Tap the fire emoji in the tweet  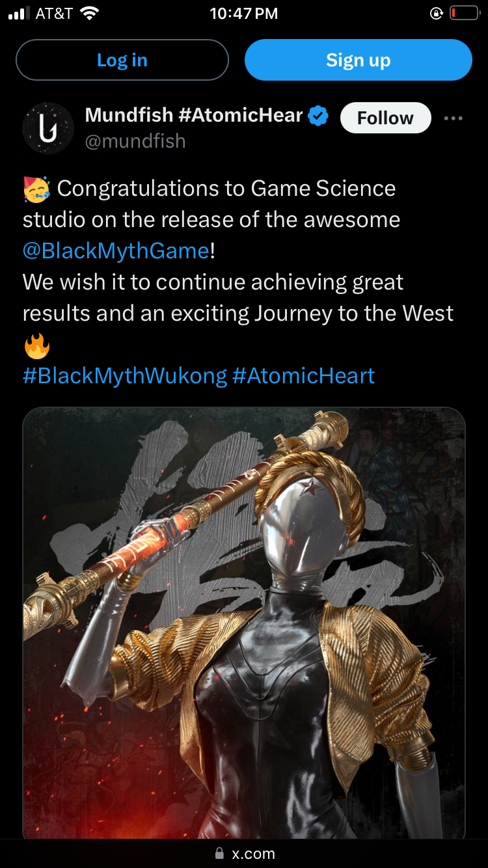[36, 346]
